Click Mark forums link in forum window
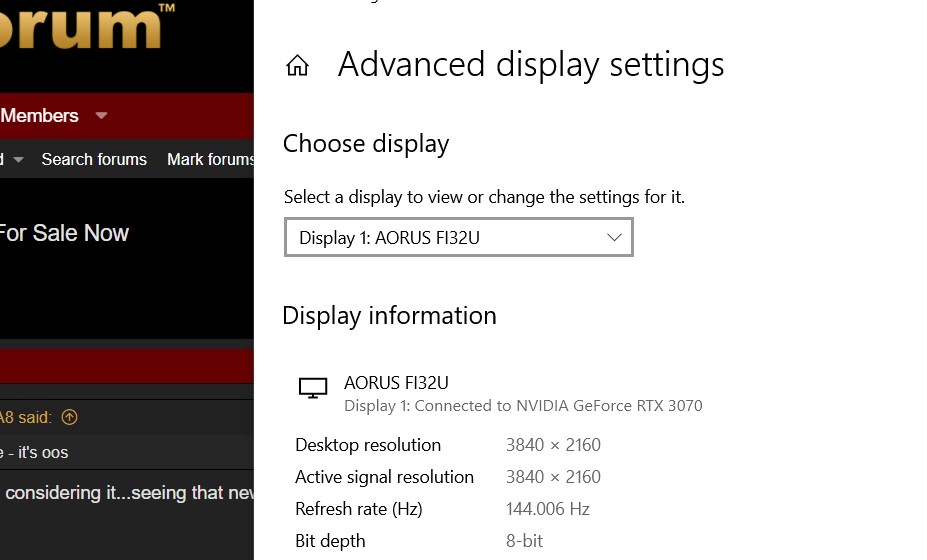Image resolution: width=927 pixels, height=560 pixels. pyautogui.click(x=210, y=159)
